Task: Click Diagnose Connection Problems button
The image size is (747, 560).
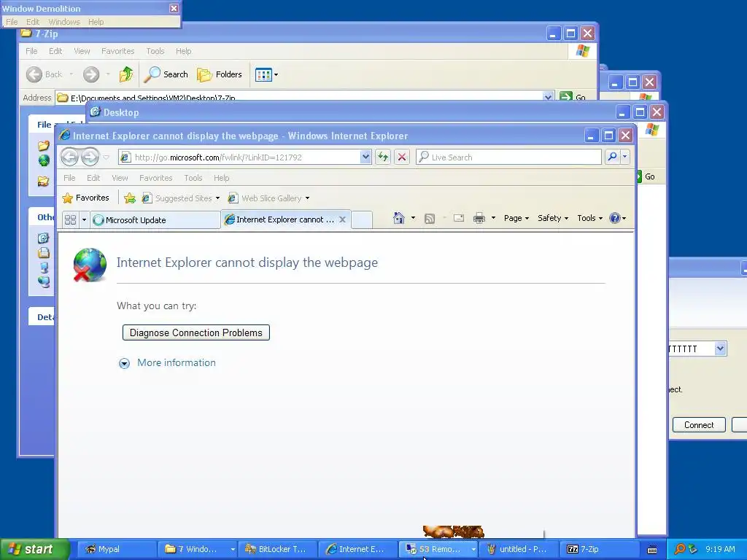Action: pyautogui.click(x=196, y=332)
